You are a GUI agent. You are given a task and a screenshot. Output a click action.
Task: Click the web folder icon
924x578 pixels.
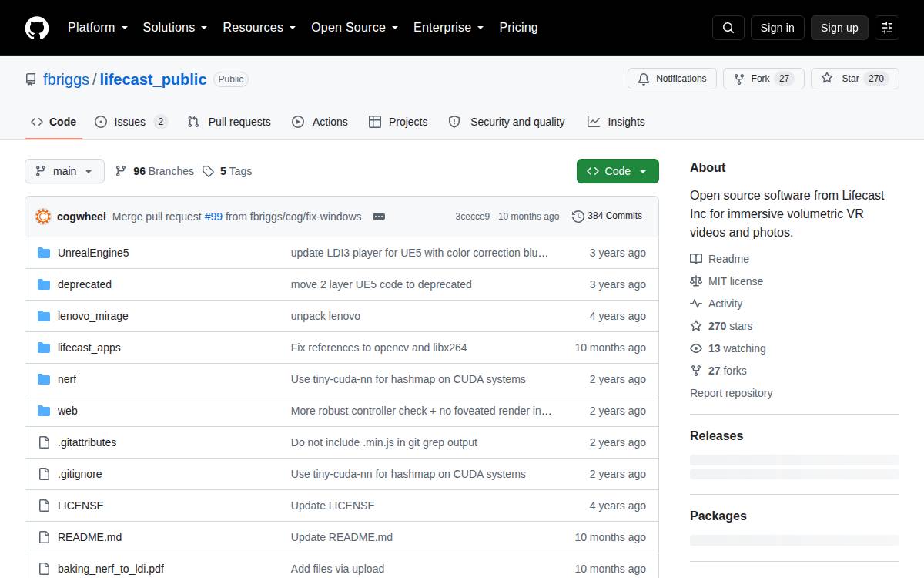point(44,411)
